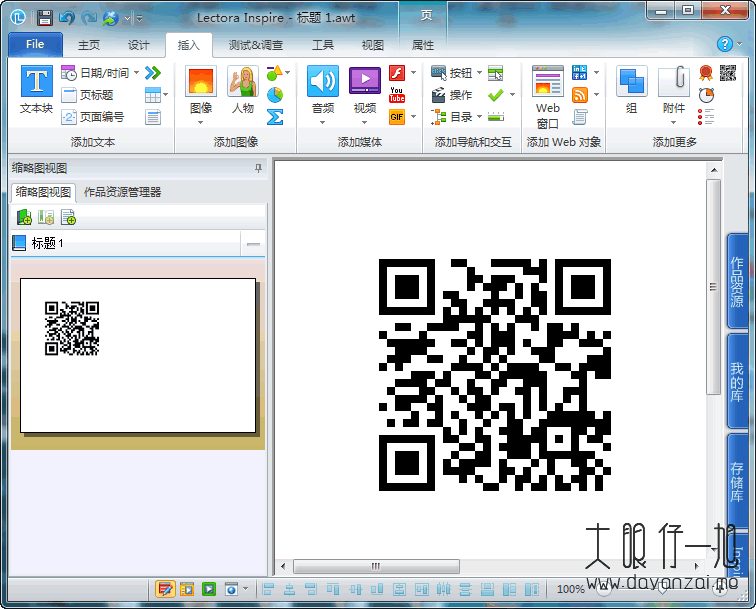The width and height of the screenshot is (756, 609).
Task: Open the shapes dropdown arrow
Action: (287, 73)
